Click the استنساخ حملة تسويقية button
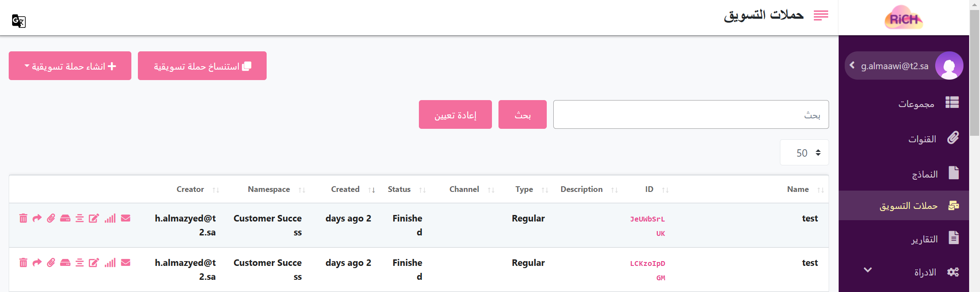This screenshot has width=980, height=292. pyautogui.click(x=202, y=66)
